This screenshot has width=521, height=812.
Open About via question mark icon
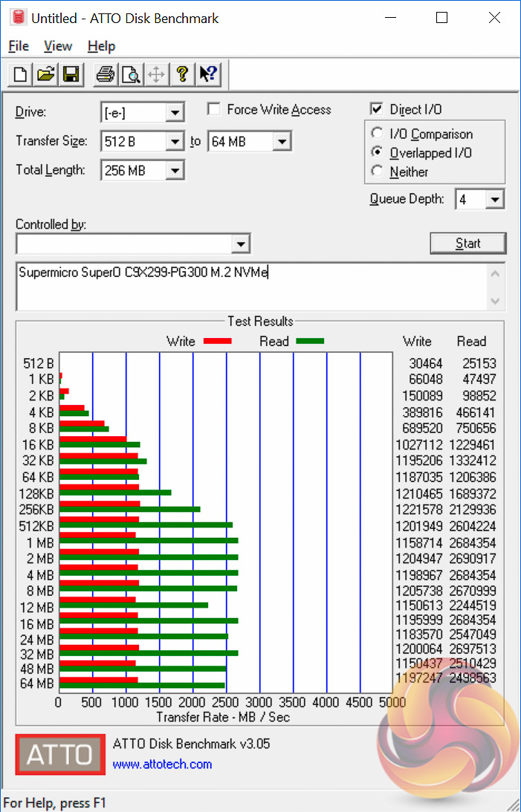tap(182, 74)
